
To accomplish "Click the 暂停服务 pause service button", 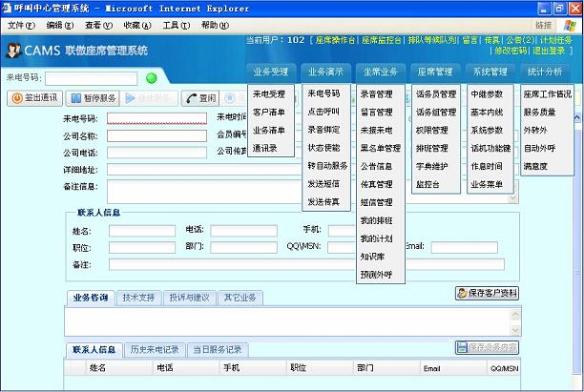I will (93, 97).
